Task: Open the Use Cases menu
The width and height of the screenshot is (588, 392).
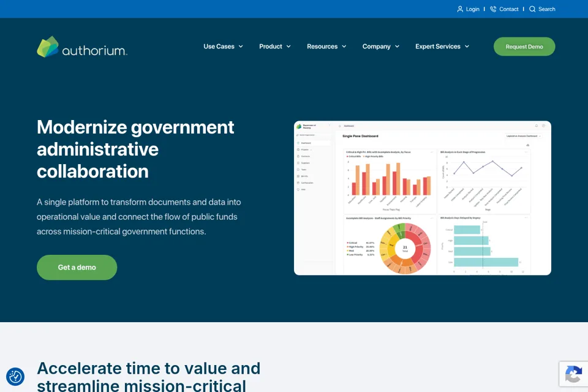Action: tap(219, 47)
